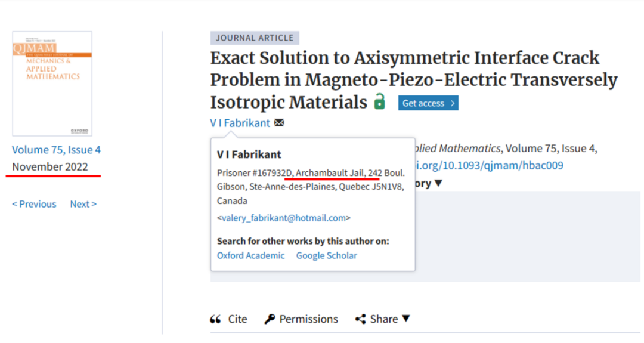Viewport: 644px width, 343px height.
Task: Open the valery_fabrikant@hotmail.com email link
Action: point(284,218)
